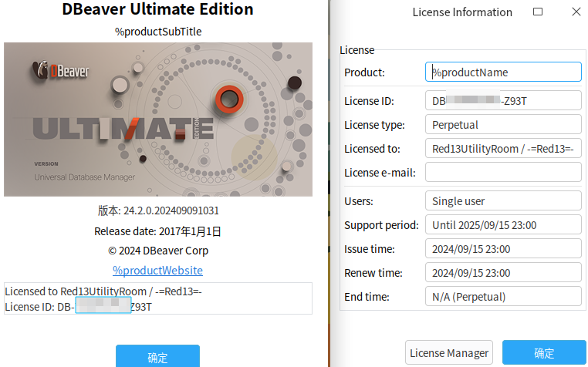Select the End time N/A field
This screenshot has height=367, width=588.
tap(503, 297)
